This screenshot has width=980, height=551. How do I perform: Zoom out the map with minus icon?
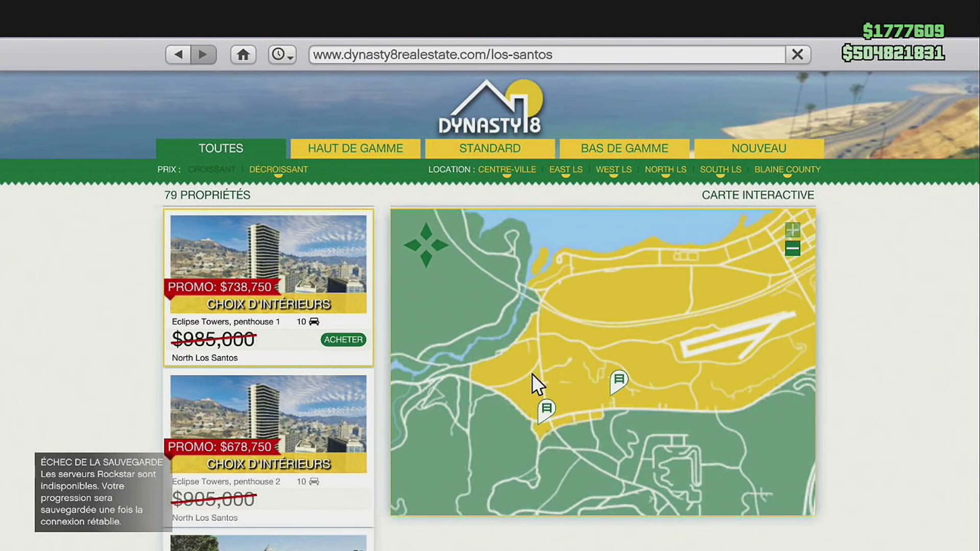coord(792,248)
